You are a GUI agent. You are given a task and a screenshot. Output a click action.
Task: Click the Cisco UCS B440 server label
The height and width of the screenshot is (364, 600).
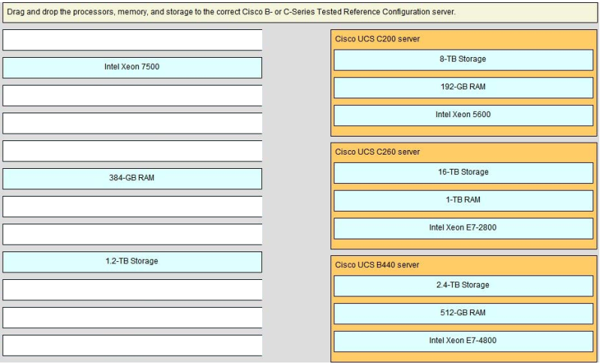coord(377,265)
